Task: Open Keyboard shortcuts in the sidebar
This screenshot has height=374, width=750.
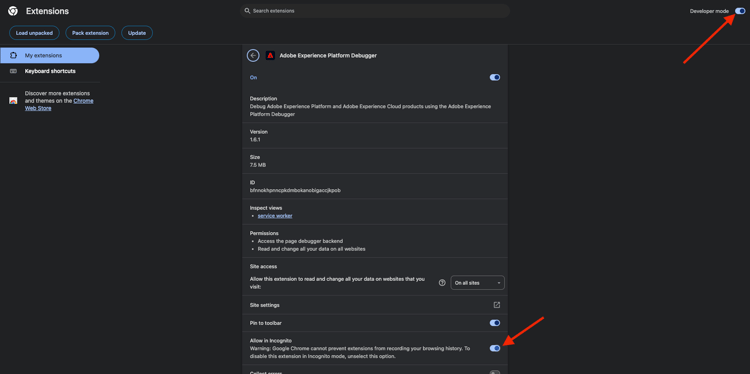Action: pyautogui.click(x=50, y=71)
